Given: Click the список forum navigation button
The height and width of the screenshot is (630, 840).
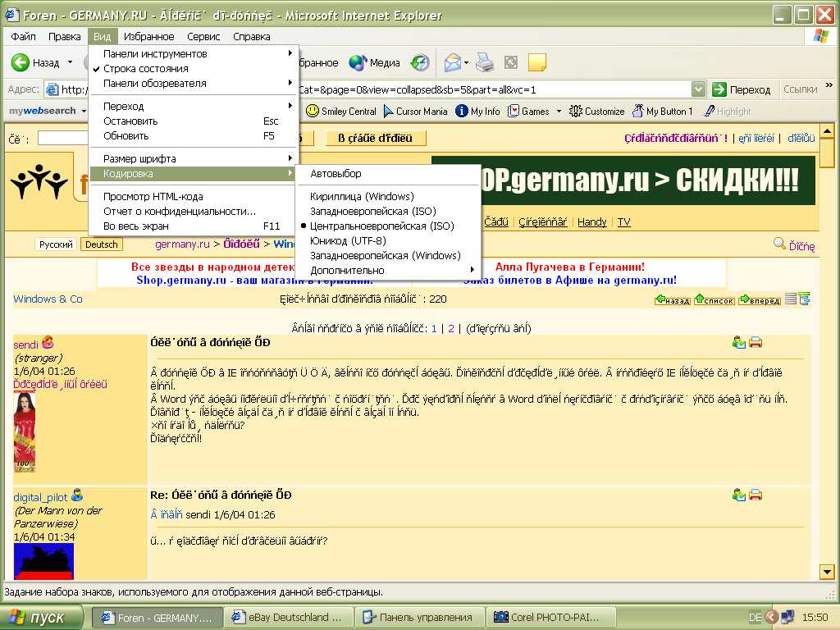Looking at the screenshot, I should 714,299.
